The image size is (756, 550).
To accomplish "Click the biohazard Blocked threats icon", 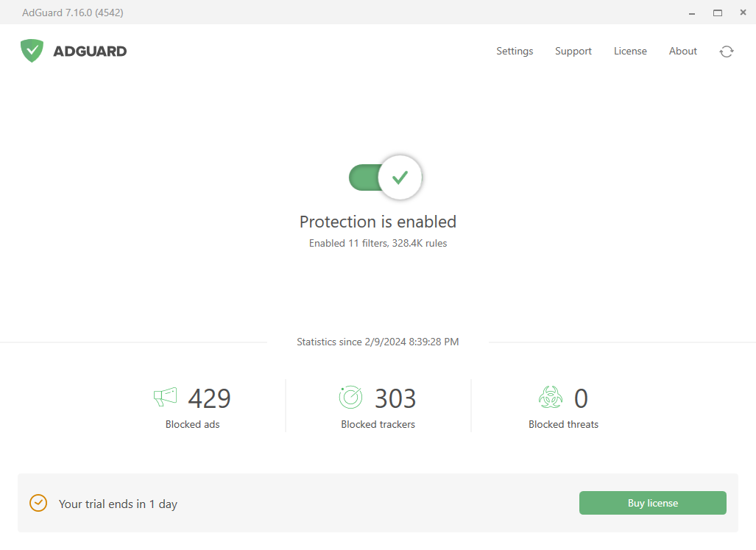I will (x=551, y=397).
